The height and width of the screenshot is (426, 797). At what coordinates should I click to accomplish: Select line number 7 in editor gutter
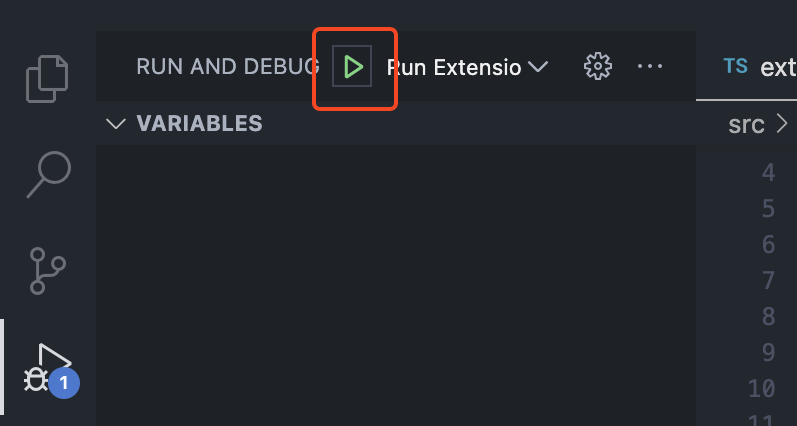(769, 281)
